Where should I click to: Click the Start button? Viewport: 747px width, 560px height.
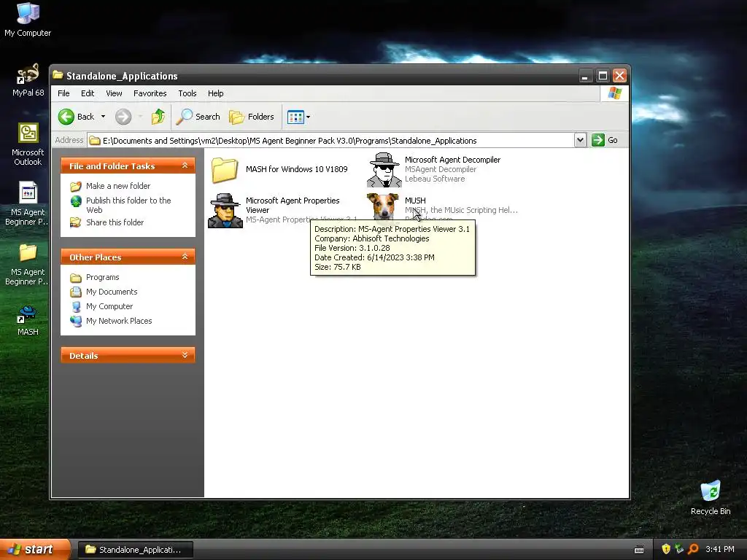(x=35, y=550)
